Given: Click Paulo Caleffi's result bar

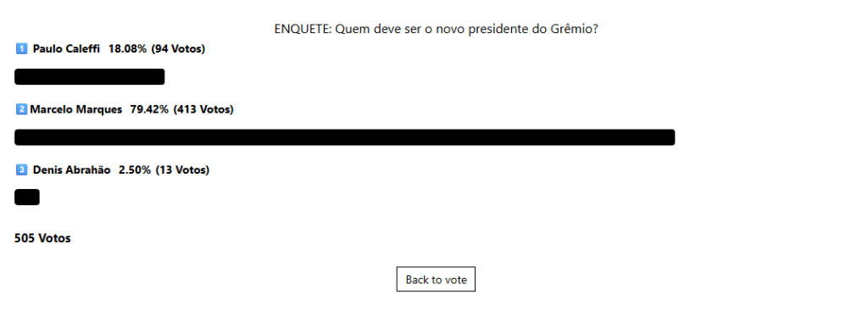Looking at the screenshot, I should click(90, 77).
